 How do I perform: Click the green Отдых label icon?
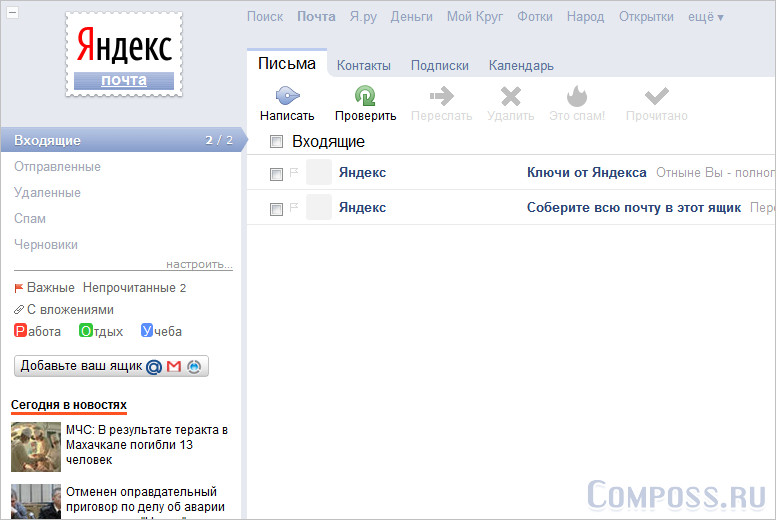click(85, 331)
